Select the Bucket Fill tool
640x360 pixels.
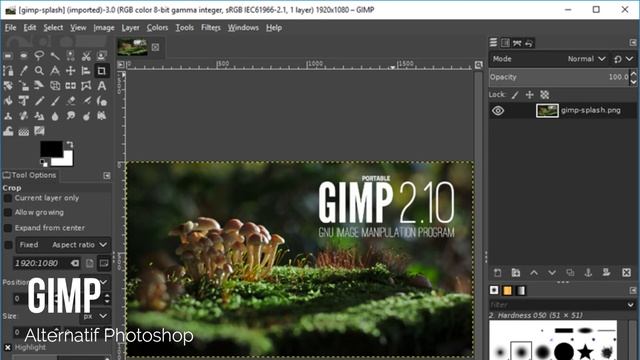click(8, 101)
